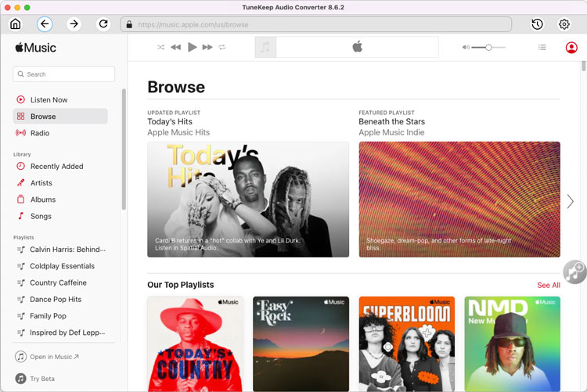Open the playing next queue list
The height and width of the screenshot is (392, 587).
[542, 47]
